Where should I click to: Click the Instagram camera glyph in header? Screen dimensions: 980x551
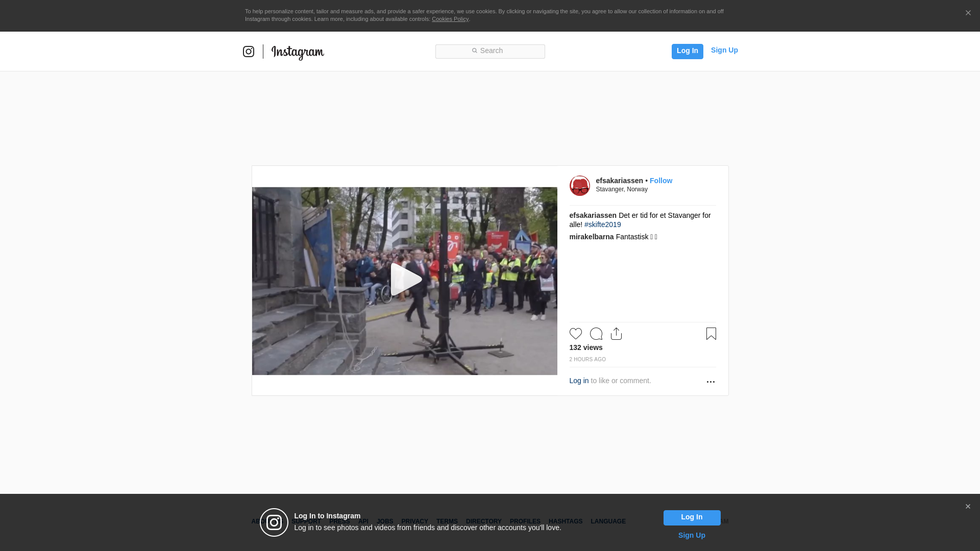pos(249,52)
